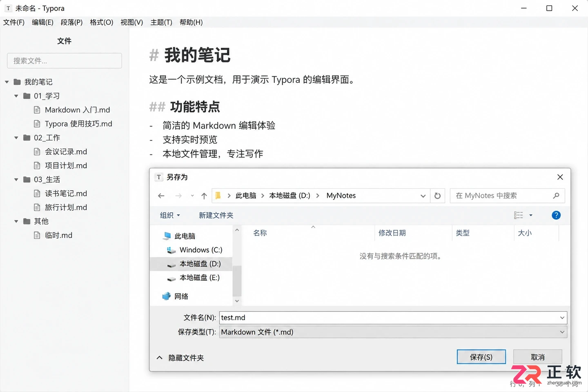Click the navigation tree scrollbar down arrow
Screen dimensions: 588x392
[237, 301]
